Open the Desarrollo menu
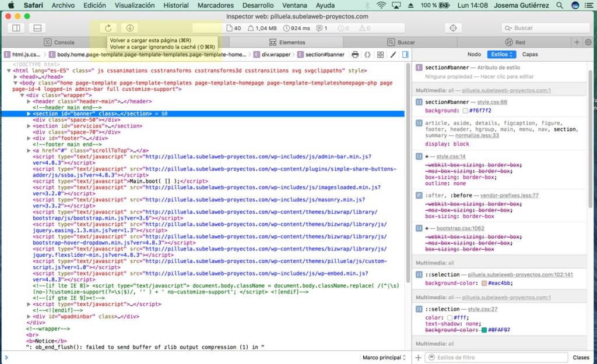The image size is (597, 364). [258, 5]
